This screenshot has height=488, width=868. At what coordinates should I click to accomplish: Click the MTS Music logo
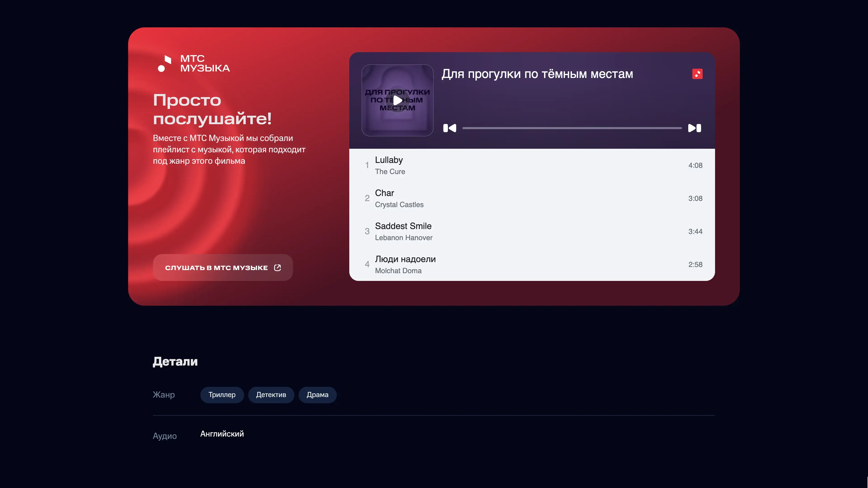click(x=194, y=63)
